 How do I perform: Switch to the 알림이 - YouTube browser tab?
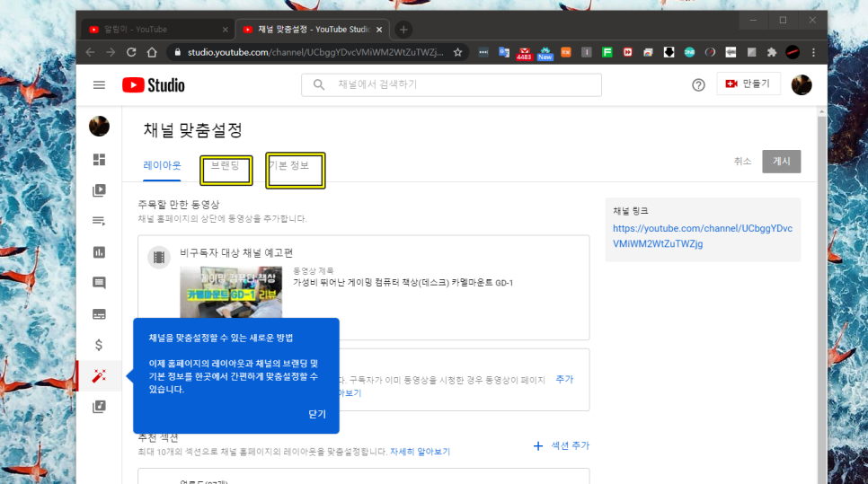158,30
